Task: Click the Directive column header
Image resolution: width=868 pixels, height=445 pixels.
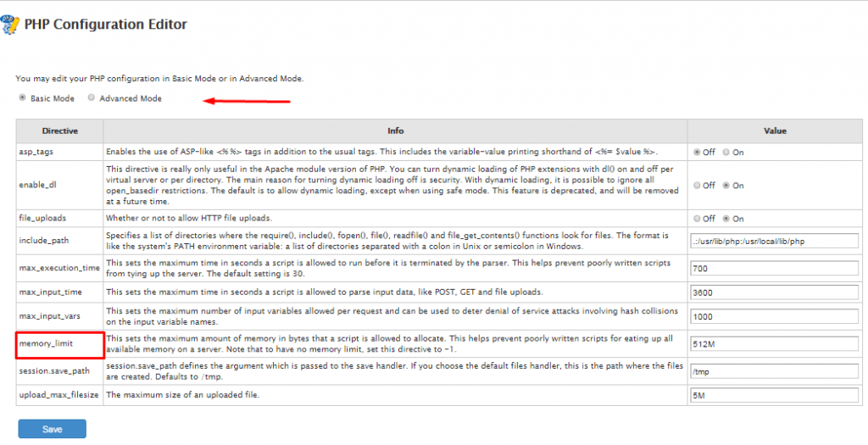Action: [60, 131]
